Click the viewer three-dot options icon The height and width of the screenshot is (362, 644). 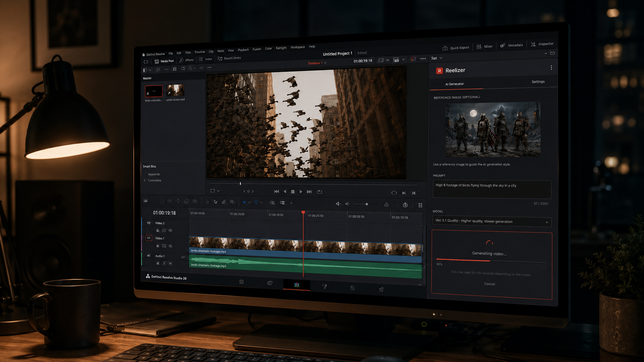click(x=423, y=59)
